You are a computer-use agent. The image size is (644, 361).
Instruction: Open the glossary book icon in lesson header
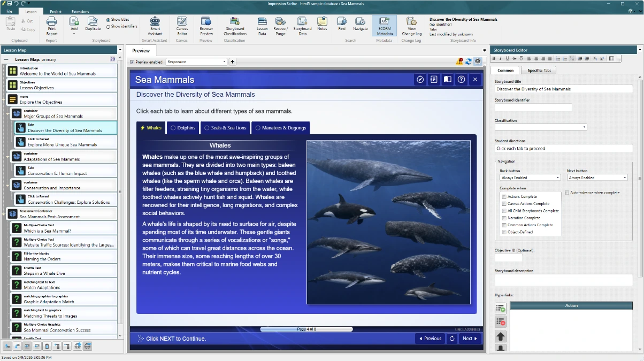click(448, 79)
